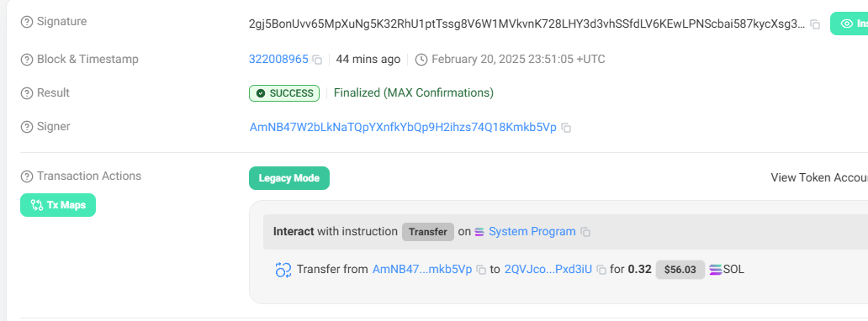Click help icon next to Signature
The height and width of the screenshot is (321, 868).
[27, 22]
